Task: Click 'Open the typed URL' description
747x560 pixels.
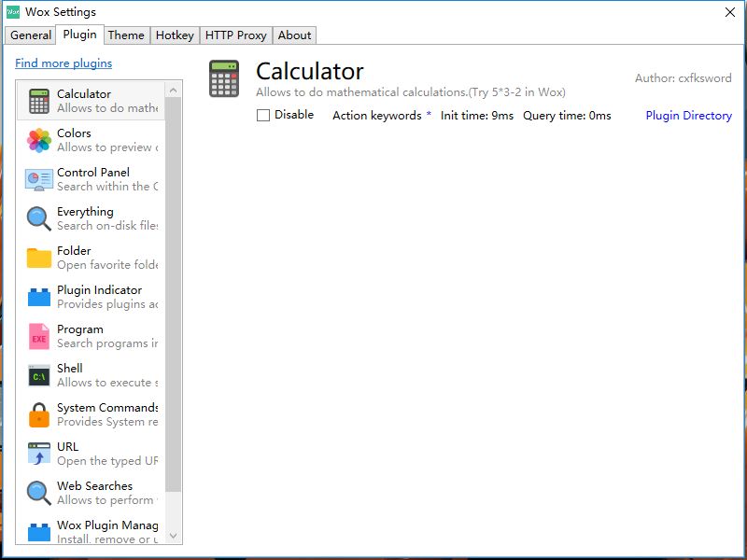Action: pos(107,461)
